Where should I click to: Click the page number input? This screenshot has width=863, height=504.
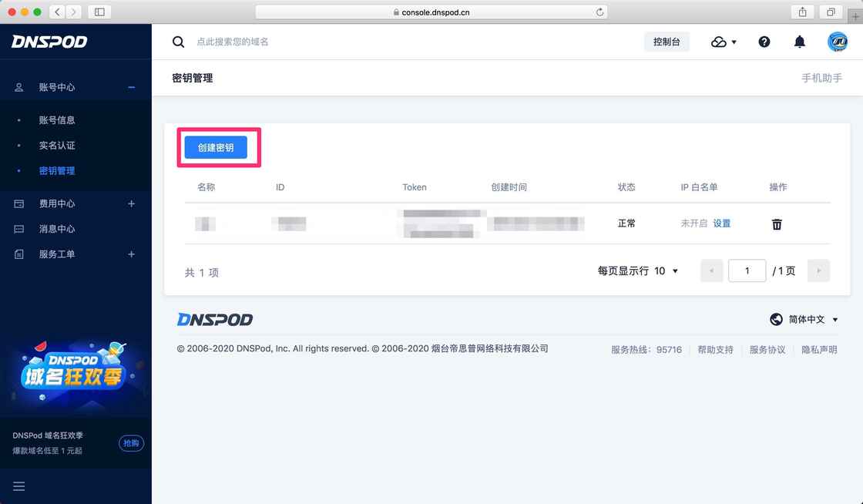tap(747, 270)
